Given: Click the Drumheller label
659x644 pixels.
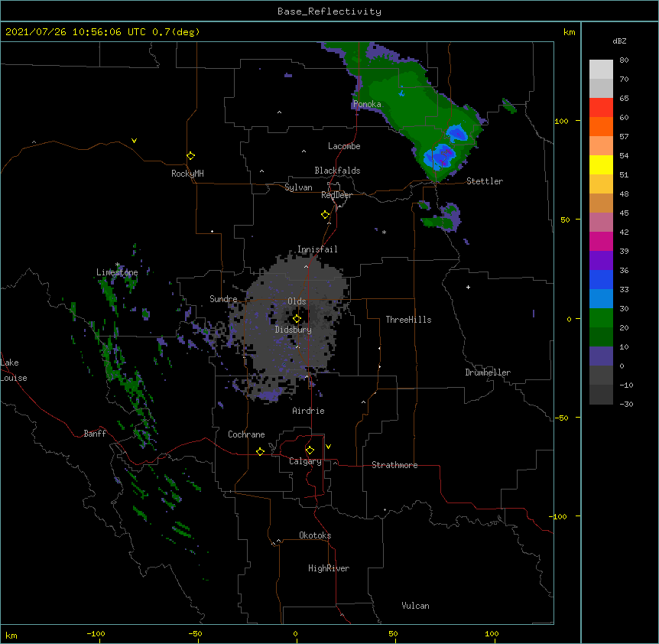Looking at the screenshot, I should point(488,372).
